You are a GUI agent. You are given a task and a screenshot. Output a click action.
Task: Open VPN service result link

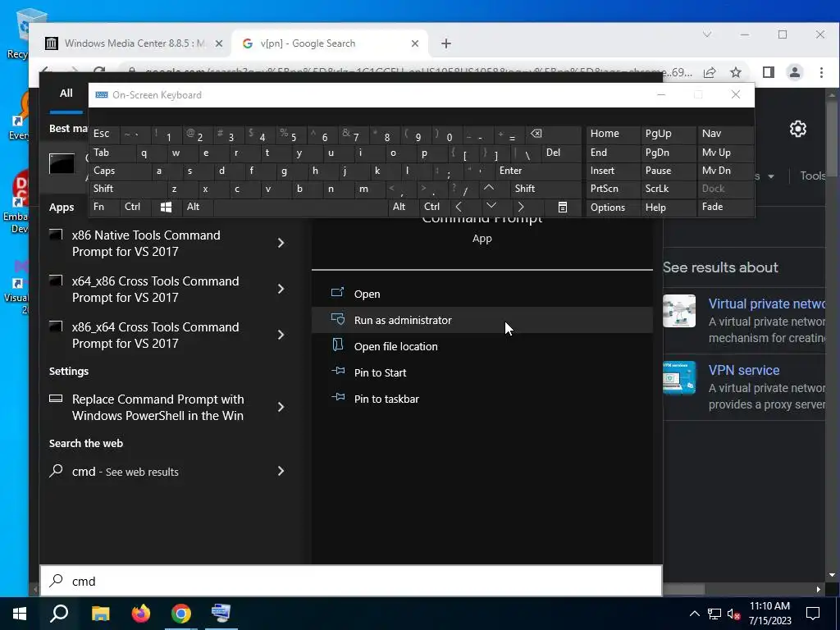pos(743,370)
